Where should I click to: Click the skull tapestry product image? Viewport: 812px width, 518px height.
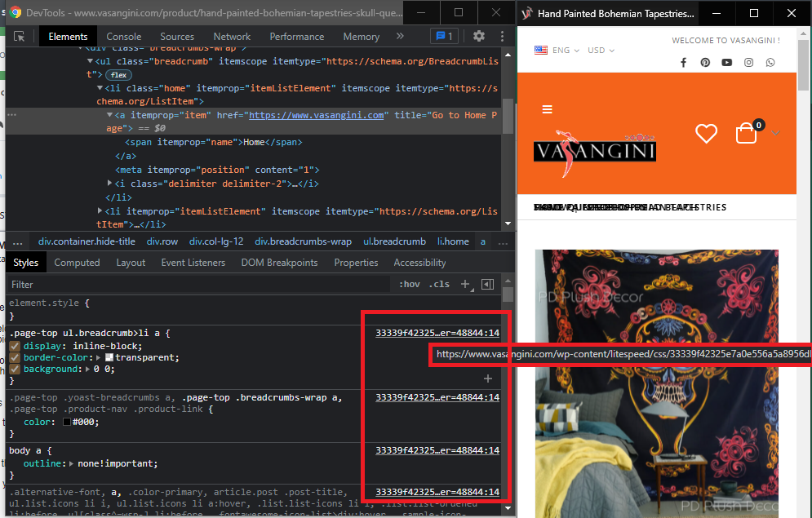coord(657,383)
